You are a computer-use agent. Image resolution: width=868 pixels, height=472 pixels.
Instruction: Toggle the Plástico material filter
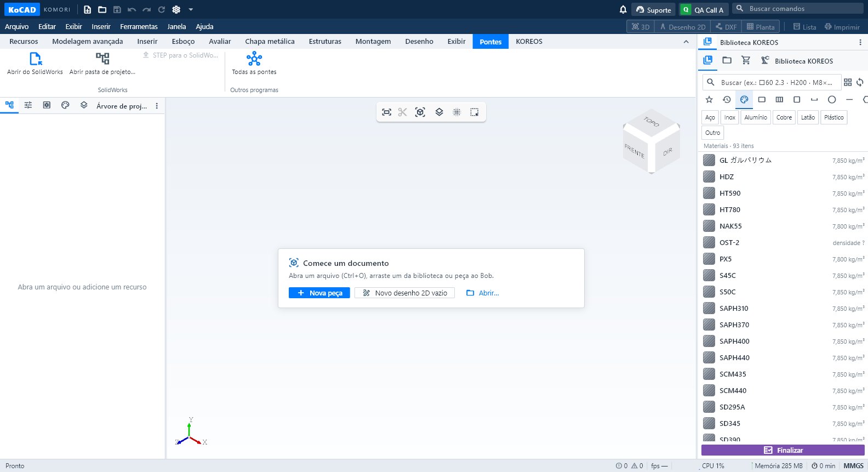(834, 117)
